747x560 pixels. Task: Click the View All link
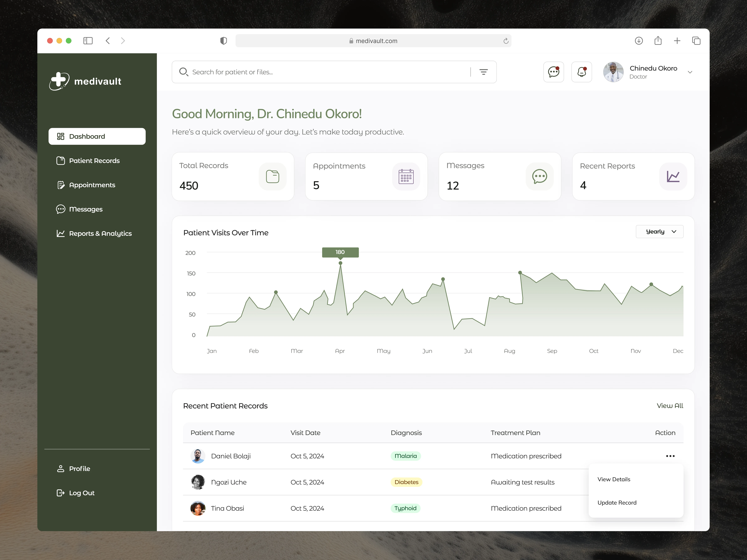tap(670, 406)
